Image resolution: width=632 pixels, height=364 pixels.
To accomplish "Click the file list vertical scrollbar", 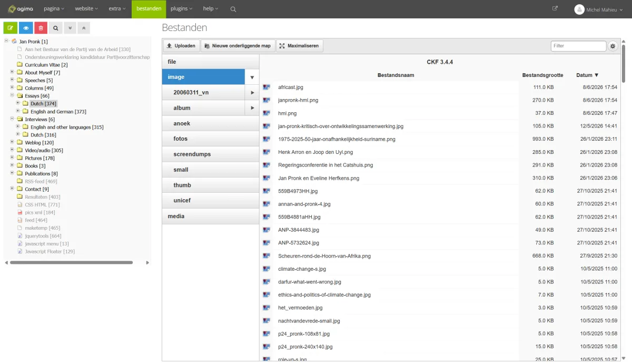I will pos(625,63).
